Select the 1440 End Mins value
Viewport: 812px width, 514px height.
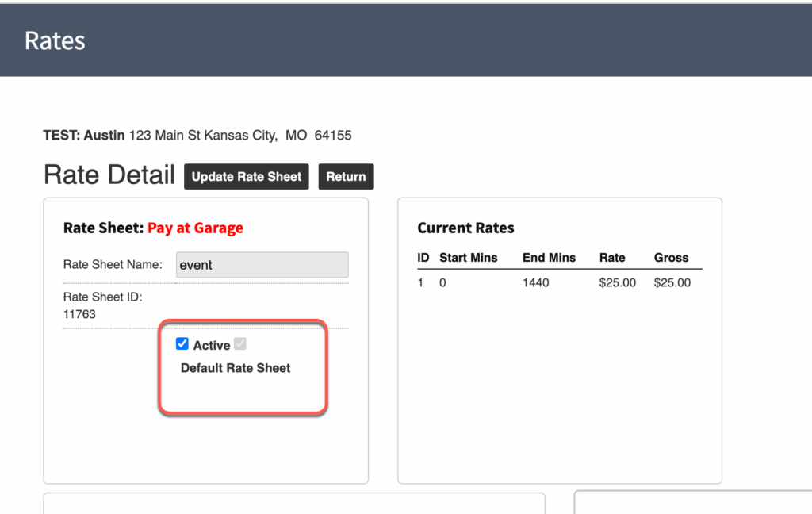coord(535,282)
